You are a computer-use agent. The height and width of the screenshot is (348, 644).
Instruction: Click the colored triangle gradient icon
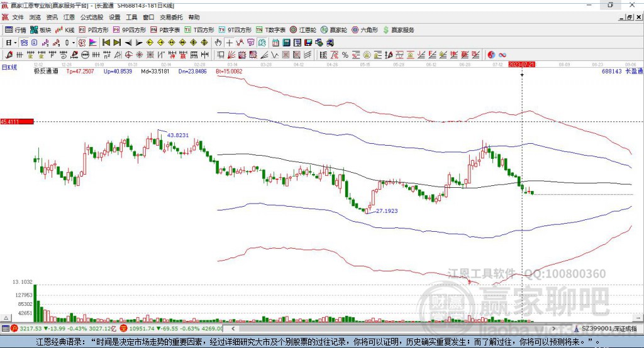point(93,43)
